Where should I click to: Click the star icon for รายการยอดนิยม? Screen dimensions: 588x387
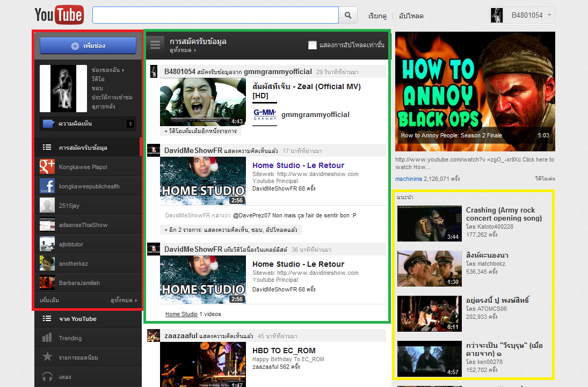(47, 356)
